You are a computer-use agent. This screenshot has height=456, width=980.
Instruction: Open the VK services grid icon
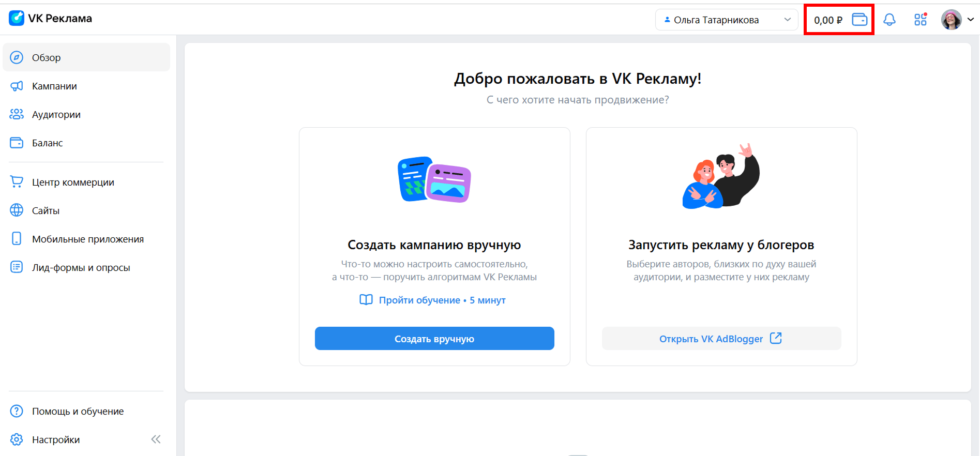(x=921, y=20)
